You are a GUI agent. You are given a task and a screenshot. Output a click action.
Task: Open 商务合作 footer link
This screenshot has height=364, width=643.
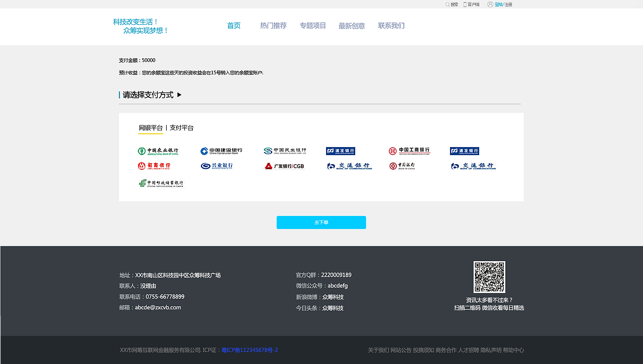(446, 350)
